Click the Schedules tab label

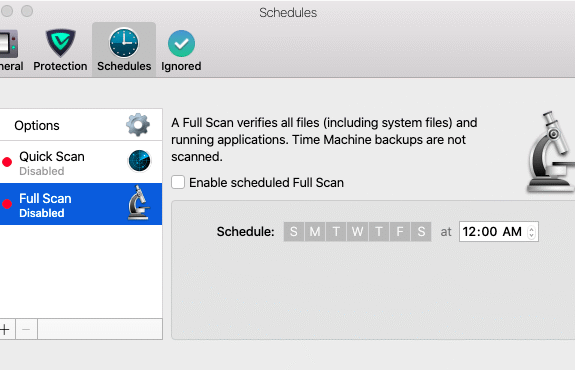(x=124, y=66)
